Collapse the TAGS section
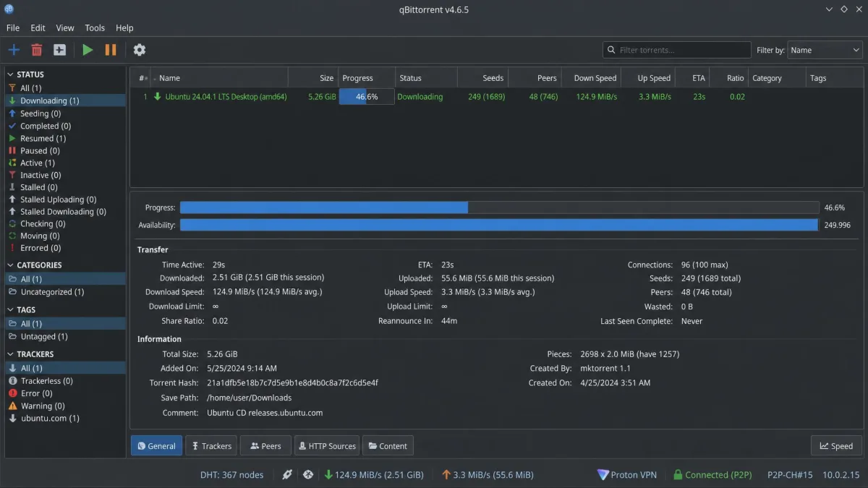This screenshot has height=488, width=868. 11,310
